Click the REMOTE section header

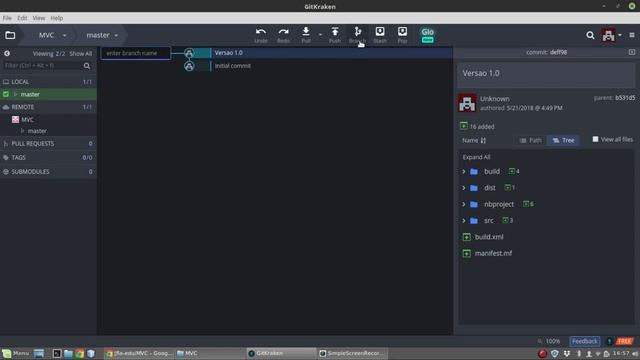[48, 107]
